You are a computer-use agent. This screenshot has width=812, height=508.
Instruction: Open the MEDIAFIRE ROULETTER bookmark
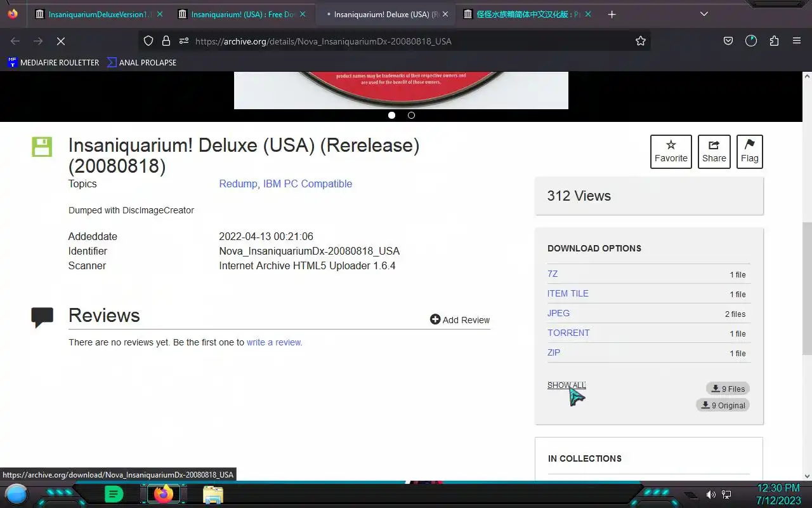tap(53, 62)
